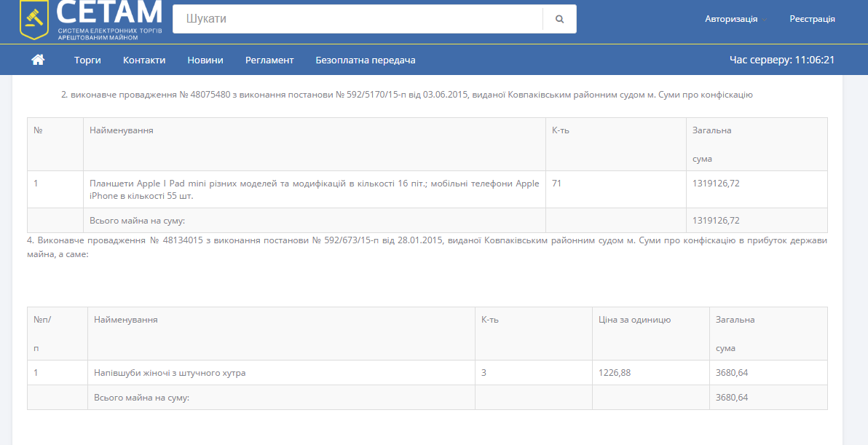Click the search magnifier icon
The image size is (868, 445).
559,20
